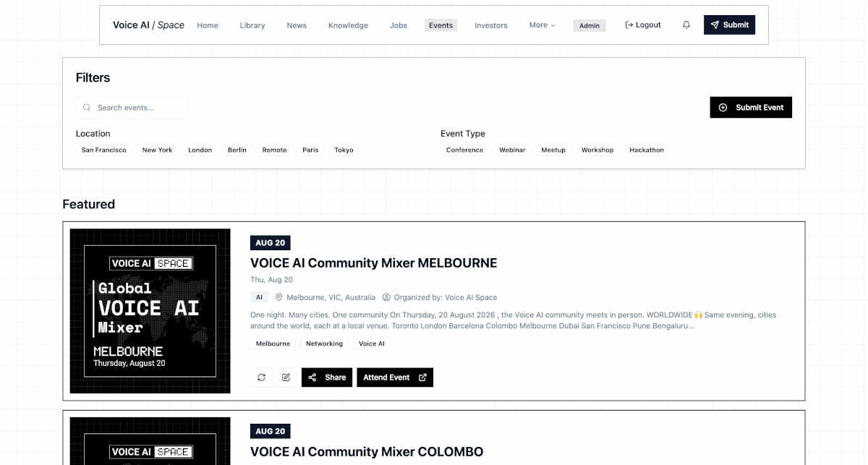Click the edit pencil icon on Melbourne event
Image resolution: width=868 pixels, height=465 pixels.
[x=286, y=377]
